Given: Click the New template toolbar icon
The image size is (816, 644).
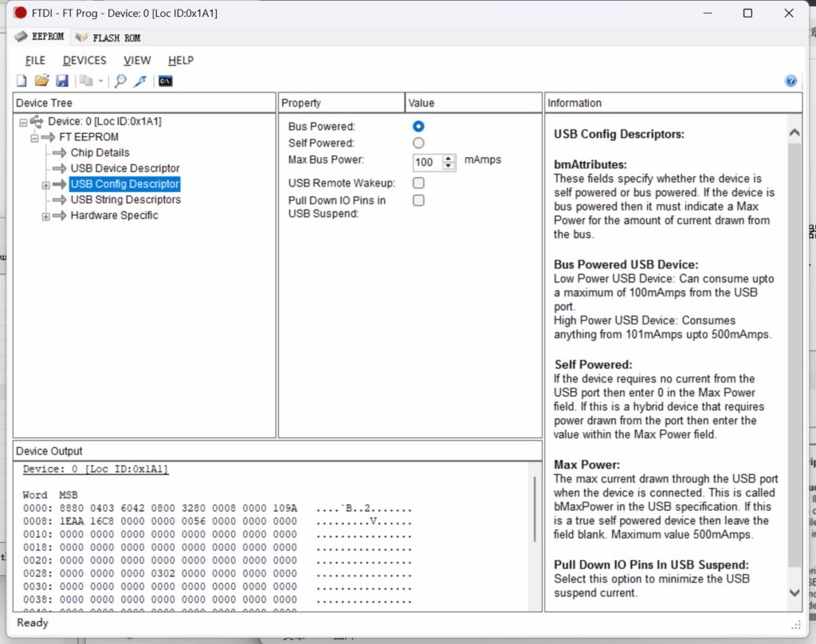Looking at the screenshot, I should (x=22, y=81).
